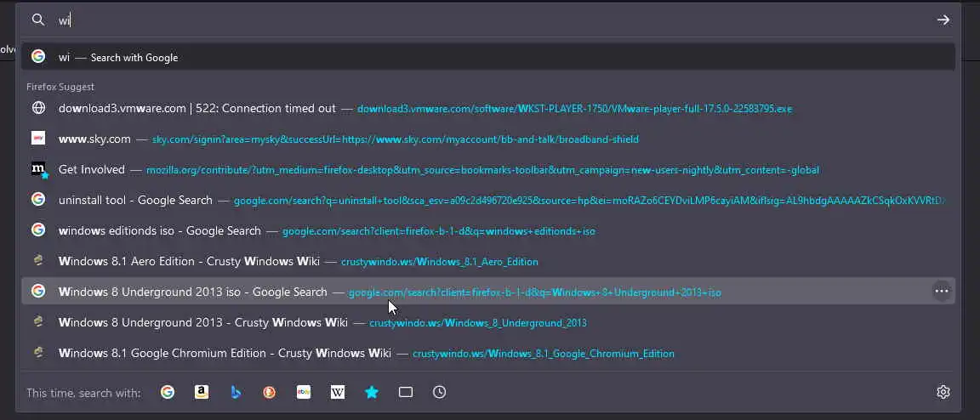This screenshot has width=980, height=420.
Task: Open 'windows editionds iso - Google Search' result
Action: [488, 230]
